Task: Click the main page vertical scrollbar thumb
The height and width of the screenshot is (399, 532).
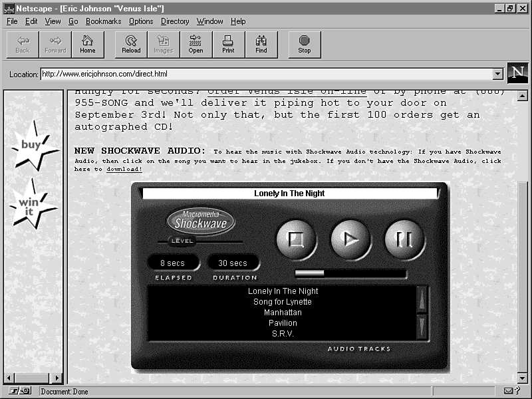Action: pos(522,277)
